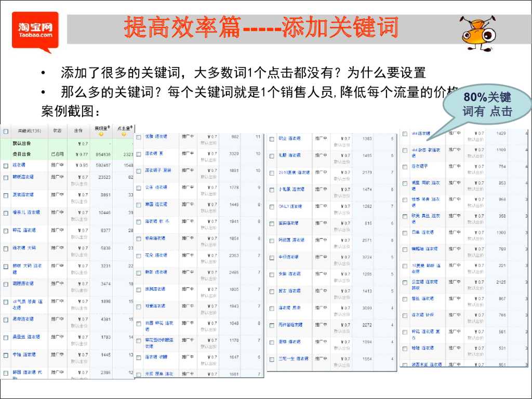Open the 连衣裙子 keyword link
The height and width of the screenshot is (399, 532).
[x=420, y=166]
